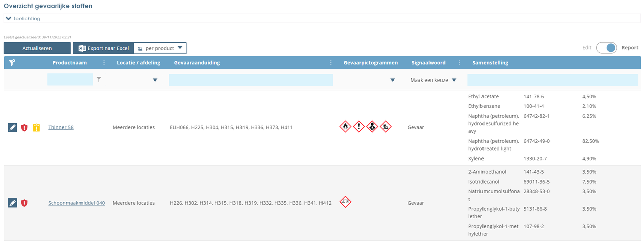Click the health hazard pictogram for Thinner 58
The width and height of the screenshot is (644, 241).
tap(371, 127)
